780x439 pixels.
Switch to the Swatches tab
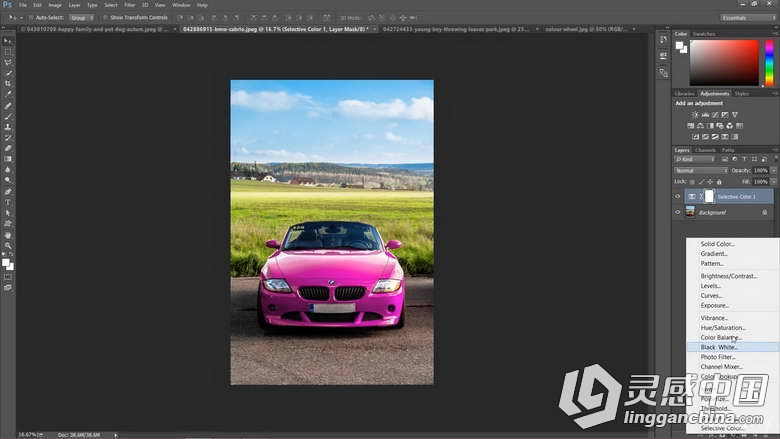coord(704,34)
